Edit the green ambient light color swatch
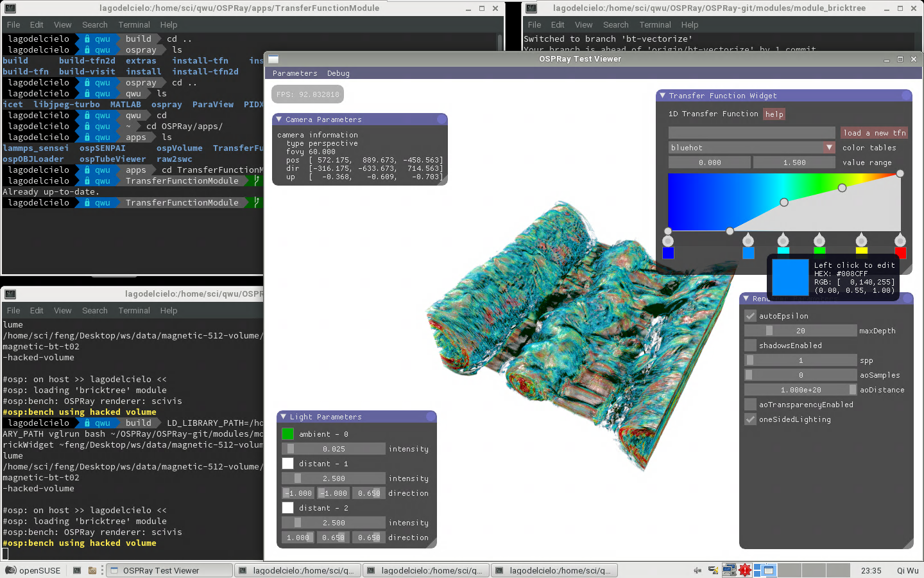Viewport: 924px width, 578px height. [x=287, y=434]
